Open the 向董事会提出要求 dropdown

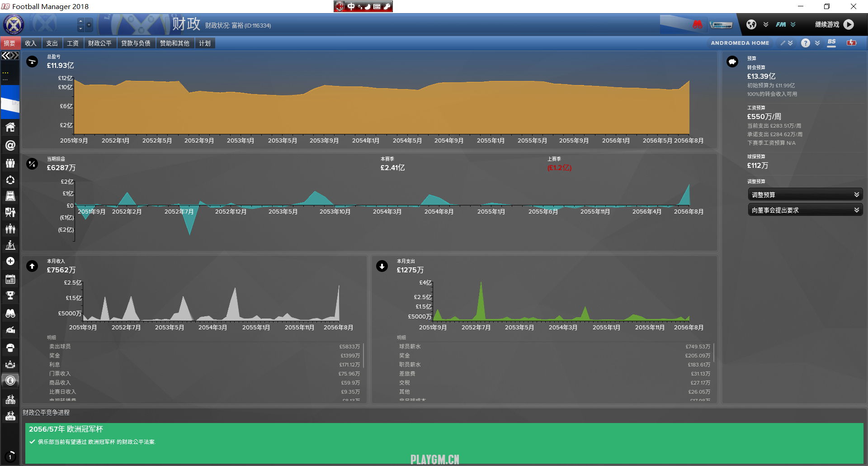coord(805,210)
